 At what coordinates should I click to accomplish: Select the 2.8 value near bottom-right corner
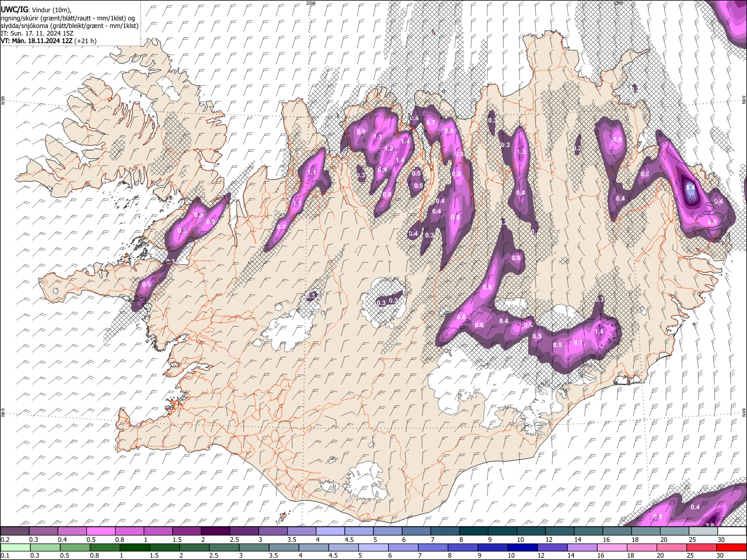coord(710,525)
